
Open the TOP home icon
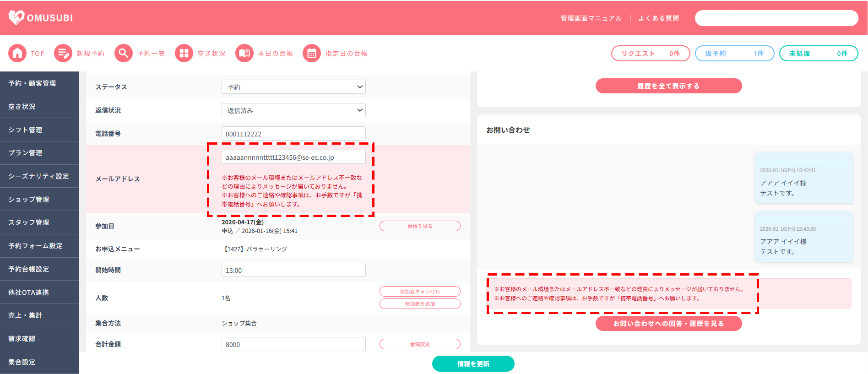coord(17,53)
